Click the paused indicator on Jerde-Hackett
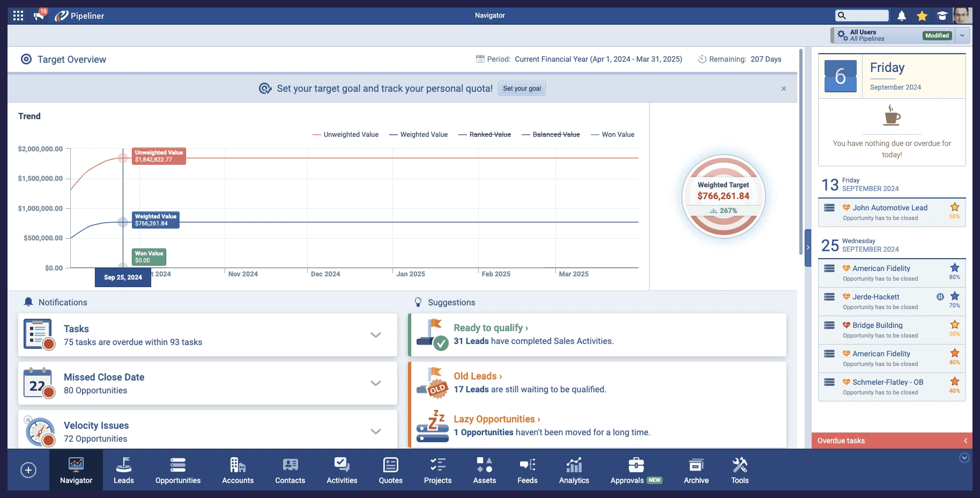This screenshot has width=980, height=498. pos(940,297)
